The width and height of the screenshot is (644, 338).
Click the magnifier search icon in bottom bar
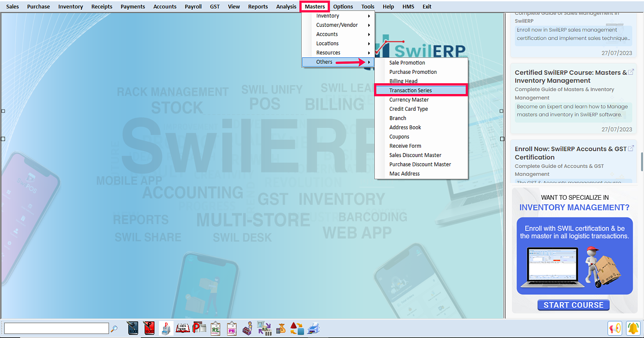114,329
